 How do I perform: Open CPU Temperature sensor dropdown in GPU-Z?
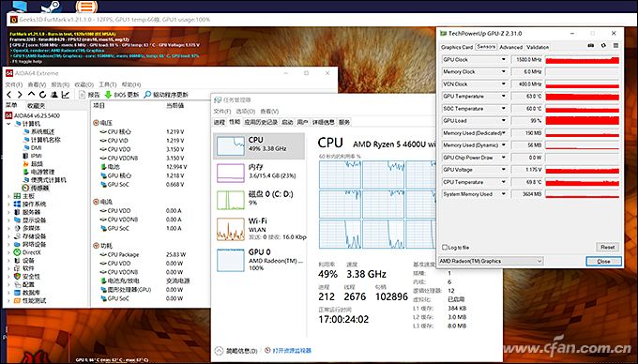click(503, 182)
